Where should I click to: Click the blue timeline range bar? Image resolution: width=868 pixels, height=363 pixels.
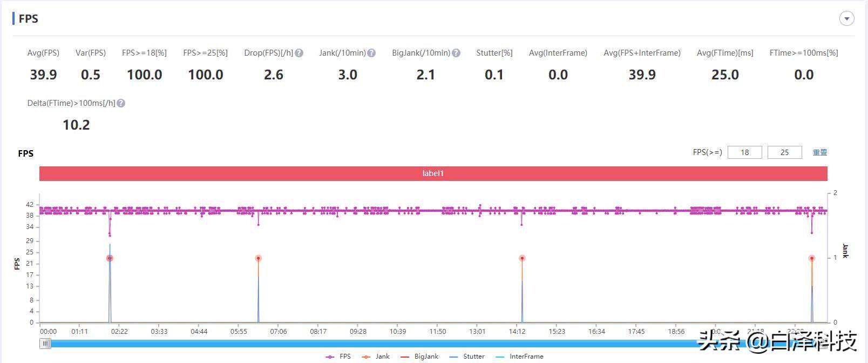(378, 344)
